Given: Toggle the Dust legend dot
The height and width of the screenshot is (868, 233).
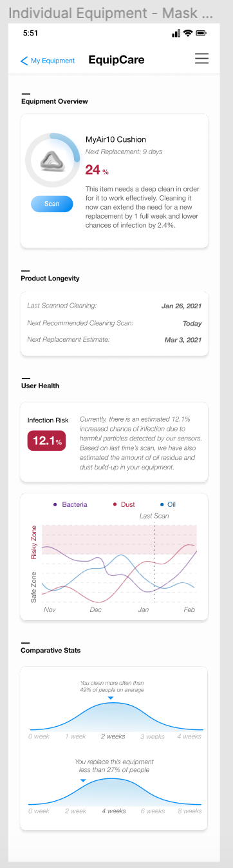Looking at the screenshot, I should pos(114,504).
